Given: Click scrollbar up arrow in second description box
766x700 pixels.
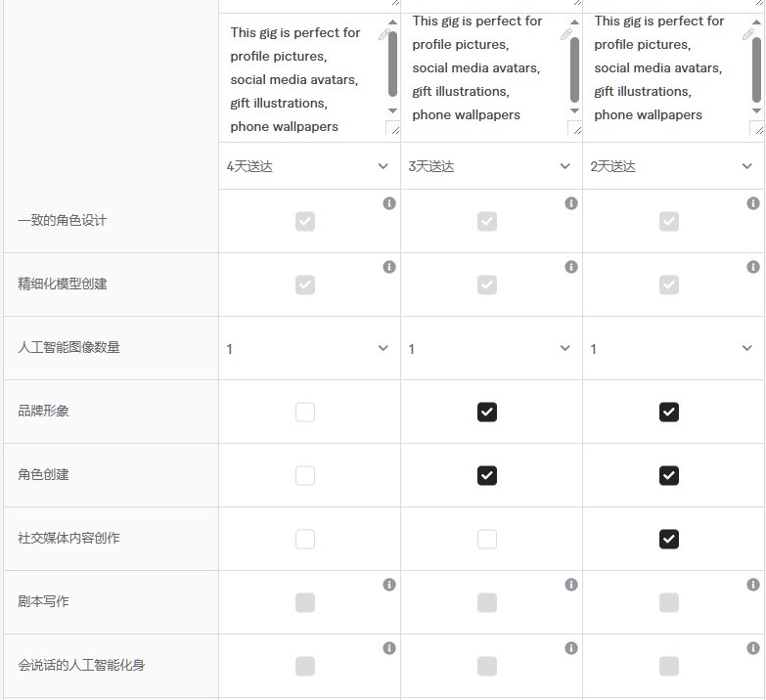Looking at the screenshot, I should tap(574, 22).
